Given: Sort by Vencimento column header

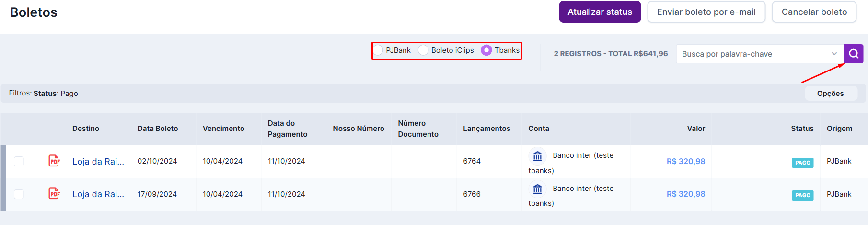Looking at the screenshot, I should pyautogui.click(x=223, y=129).
